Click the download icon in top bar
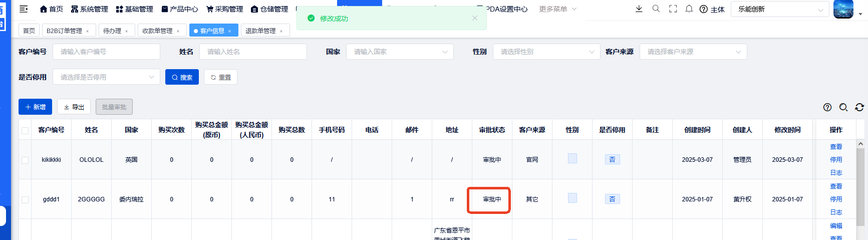The image size is (868, 240). [639, 9]
